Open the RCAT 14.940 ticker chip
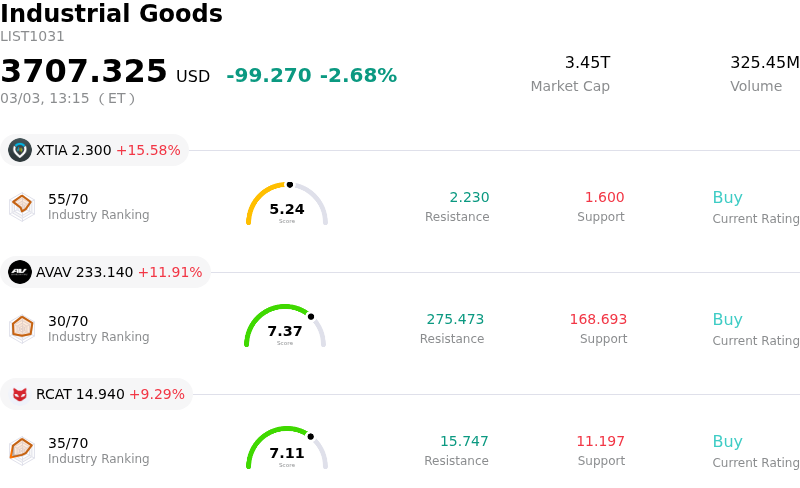 tap(97, 394)
